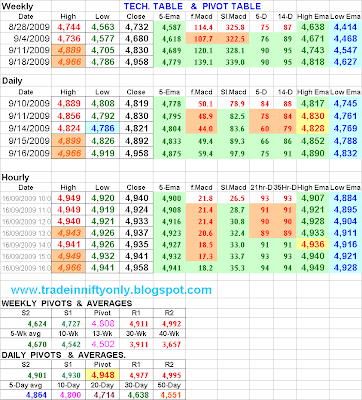Select the WEEKLY PIVOTS & AVERAGES heading
The height and width of the screenshot is (400, 362).
(67, 303)
